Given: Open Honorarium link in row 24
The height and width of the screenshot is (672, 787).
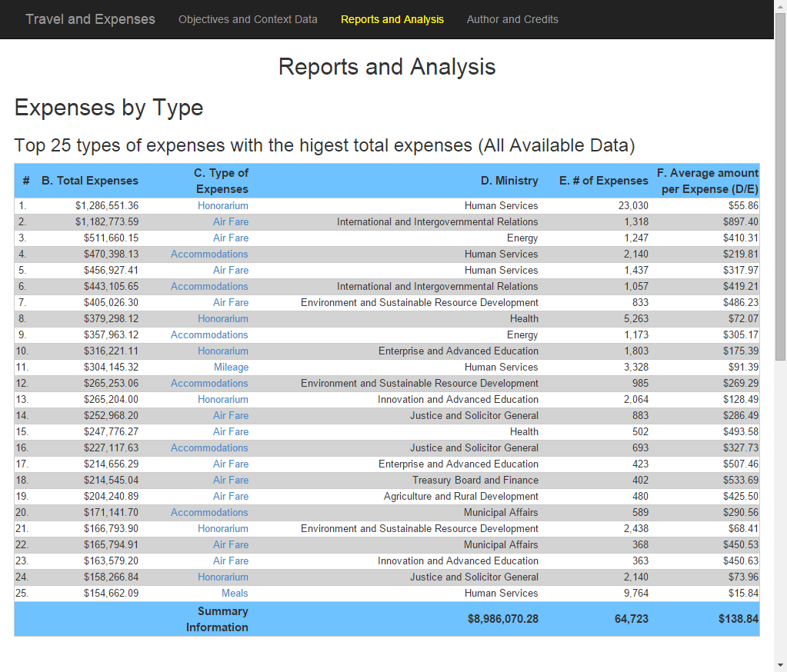Looking at the screenshot, I should click(x=223, y=577).
